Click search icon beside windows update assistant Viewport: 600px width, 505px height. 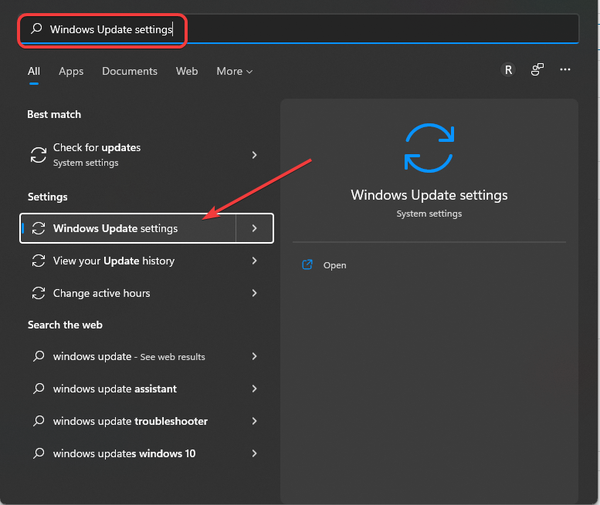[38, 388]
